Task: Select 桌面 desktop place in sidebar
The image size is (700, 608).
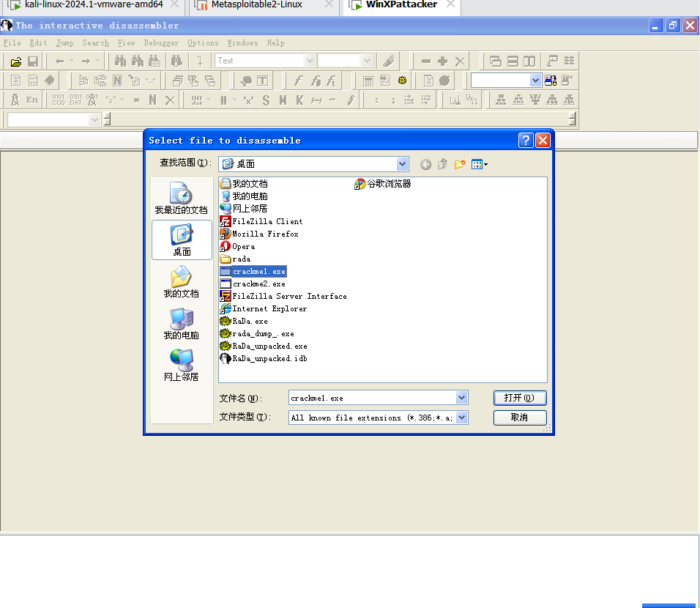Action: click(182, 240)
